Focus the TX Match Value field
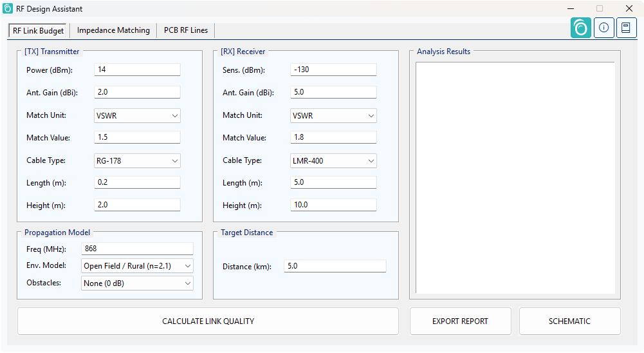The width and height of the screenshot is (644, 353). [137, 137]
